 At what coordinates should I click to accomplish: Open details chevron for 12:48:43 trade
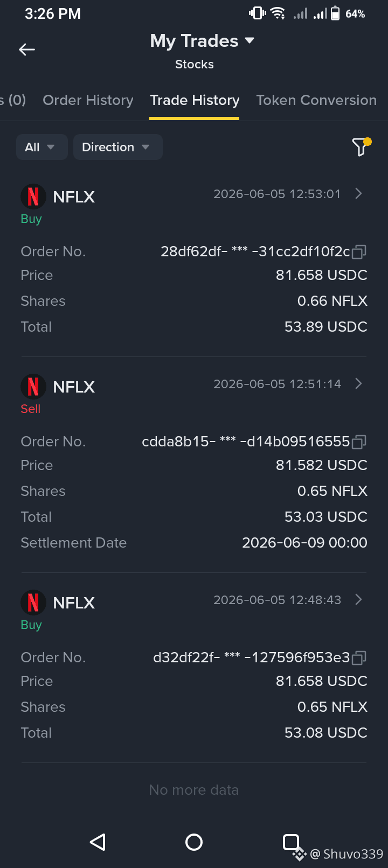tap(359, 599)
